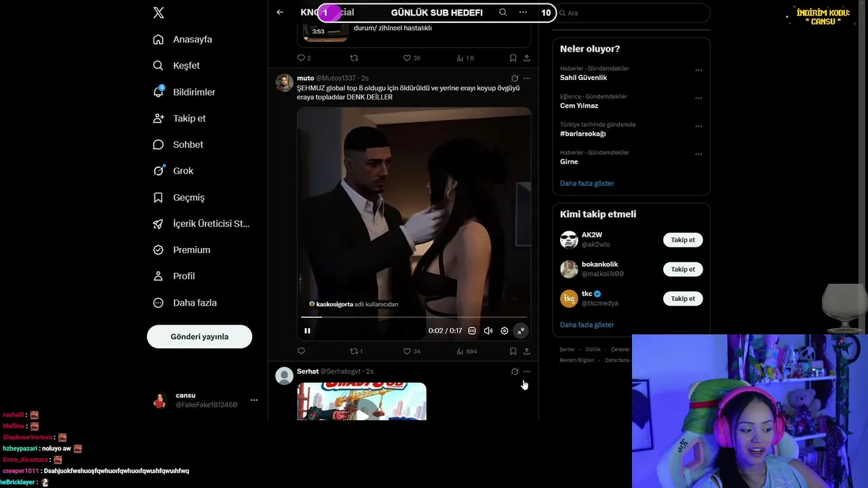
Task: Open muto's profile avatar
Action: pos(284,83)
